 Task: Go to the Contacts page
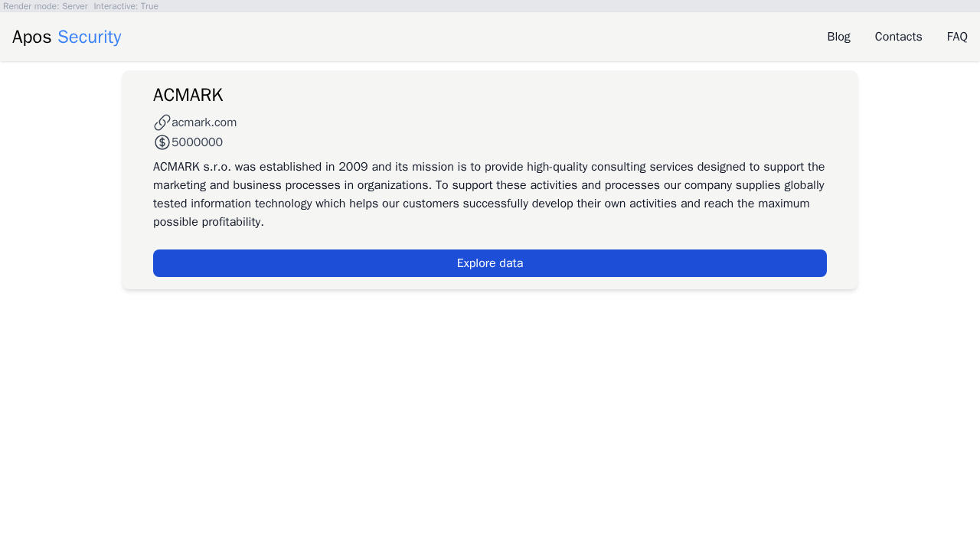point(898,37)
